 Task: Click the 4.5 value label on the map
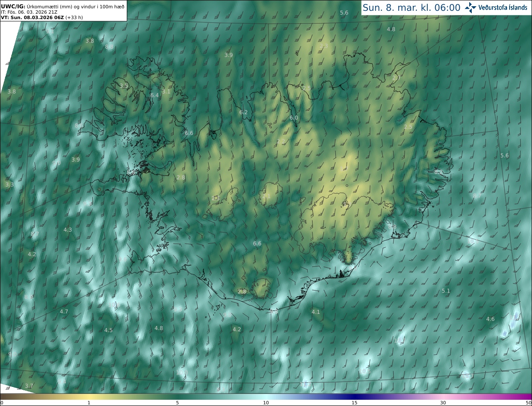(108, 330)
